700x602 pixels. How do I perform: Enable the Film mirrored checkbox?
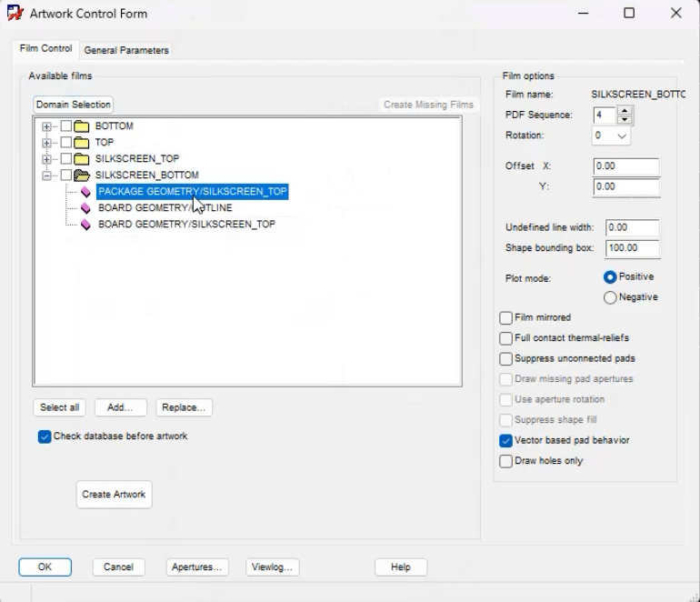pyautogui.click(x=505, y=318)
